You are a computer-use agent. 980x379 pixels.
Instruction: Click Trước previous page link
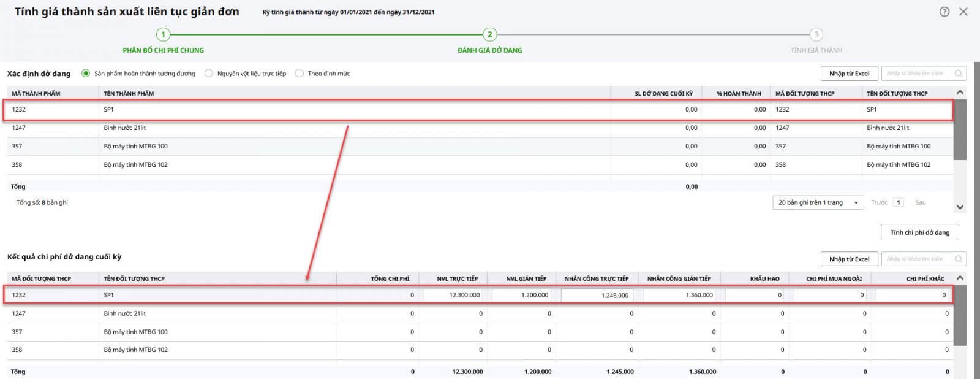879,202
